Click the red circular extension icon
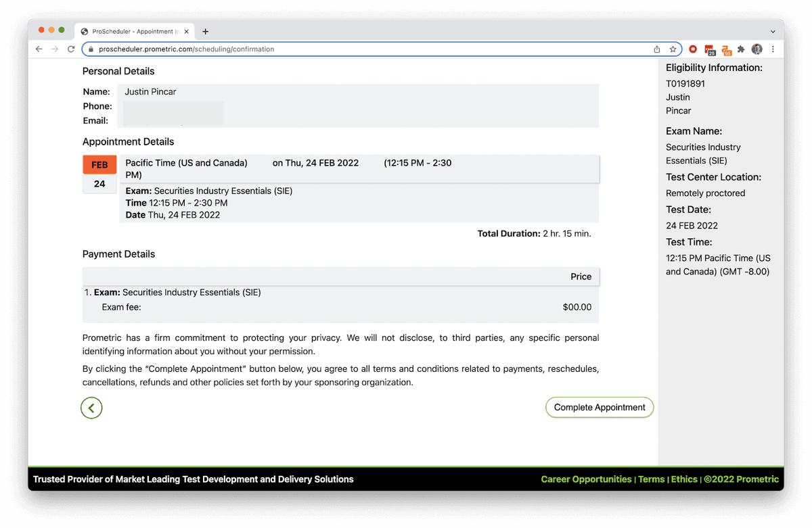This screenshot has height=528, width=812. [x=692, y=49]
